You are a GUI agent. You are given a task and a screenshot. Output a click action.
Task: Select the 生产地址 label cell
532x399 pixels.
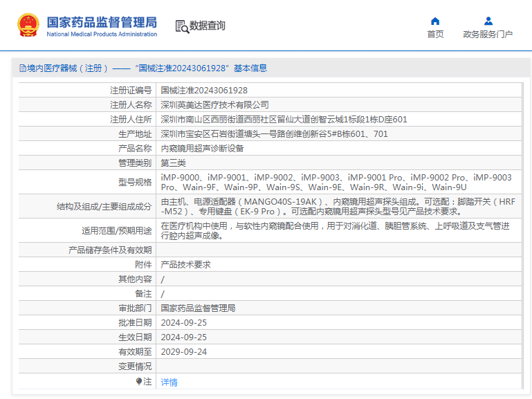coord(87,134)
